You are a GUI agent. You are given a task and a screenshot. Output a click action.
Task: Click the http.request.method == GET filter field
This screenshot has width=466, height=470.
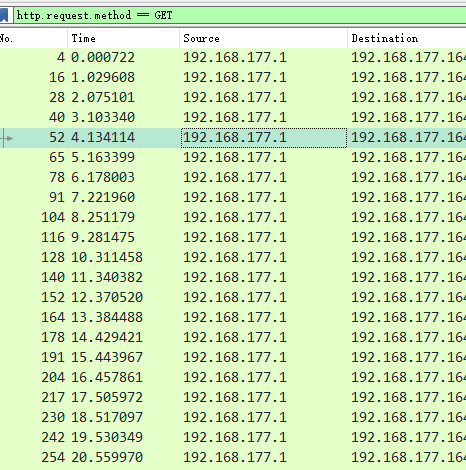pyautogui.click(x=239, y=15)
